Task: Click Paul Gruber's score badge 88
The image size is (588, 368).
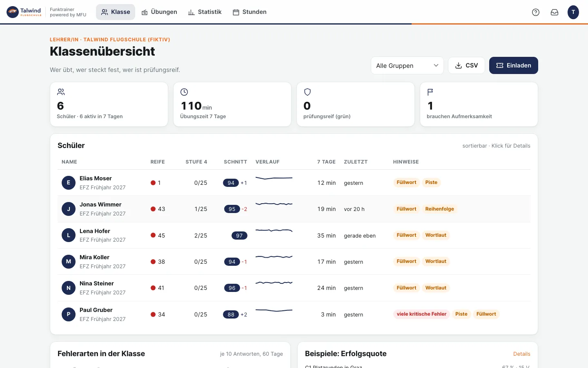Action: tap(231, 314)
